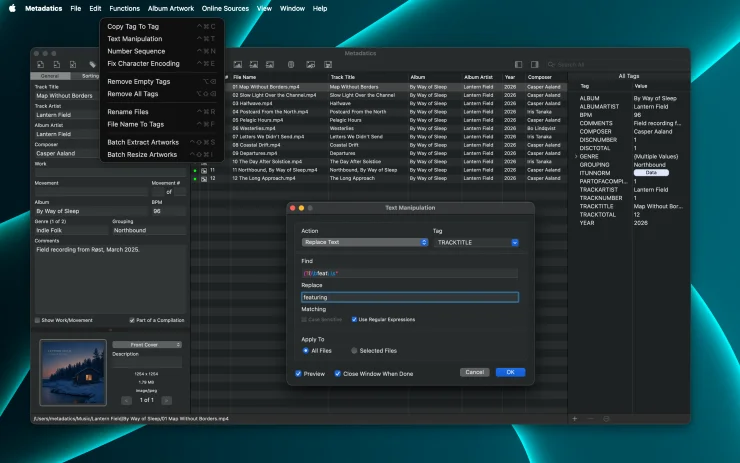Select the COMPOSER row in All Tags

(x=629, y=132)
